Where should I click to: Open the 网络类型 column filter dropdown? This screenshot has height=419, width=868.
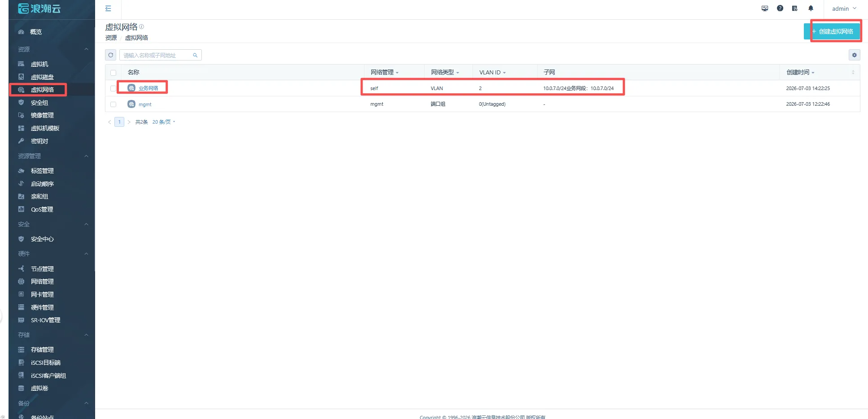pos(458,73)
